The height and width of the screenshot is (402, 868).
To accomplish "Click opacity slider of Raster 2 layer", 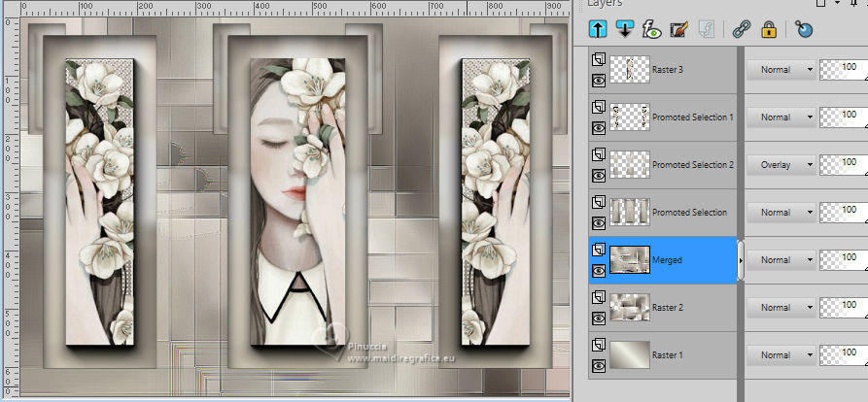I will 844,308.
